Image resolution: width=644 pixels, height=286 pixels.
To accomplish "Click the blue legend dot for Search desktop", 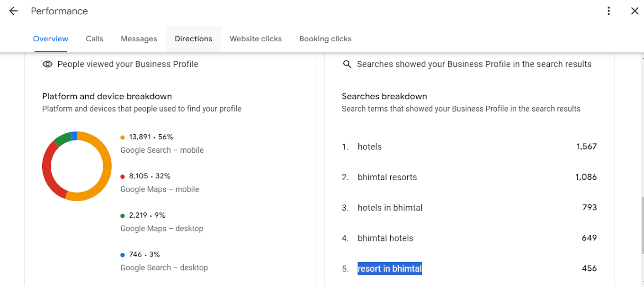I will (x=123, y=254).
